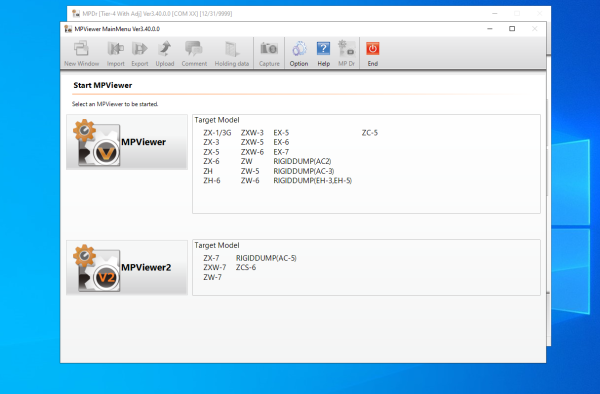Open the Comment tool

coord(194,54)
